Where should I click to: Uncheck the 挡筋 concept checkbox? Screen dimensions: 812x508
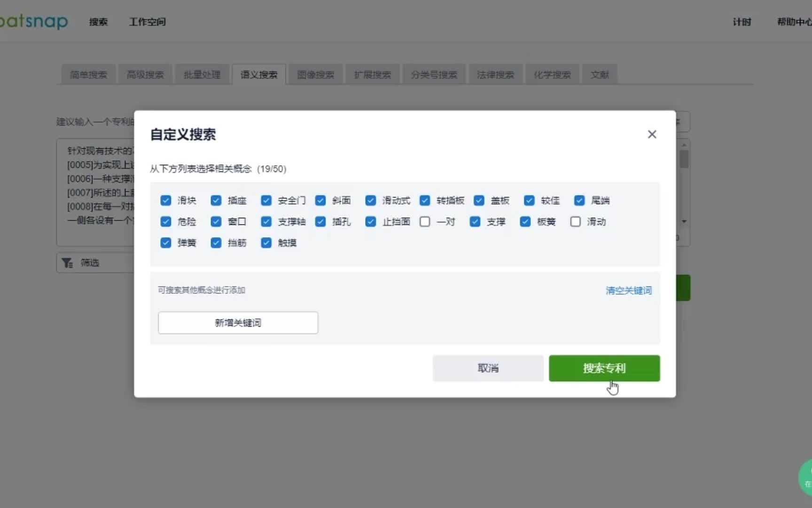coord(216,243)
